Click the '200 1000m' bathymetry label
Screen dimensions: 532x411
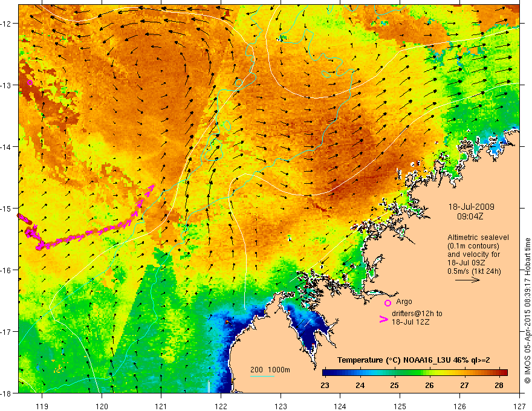pos(270,370)
